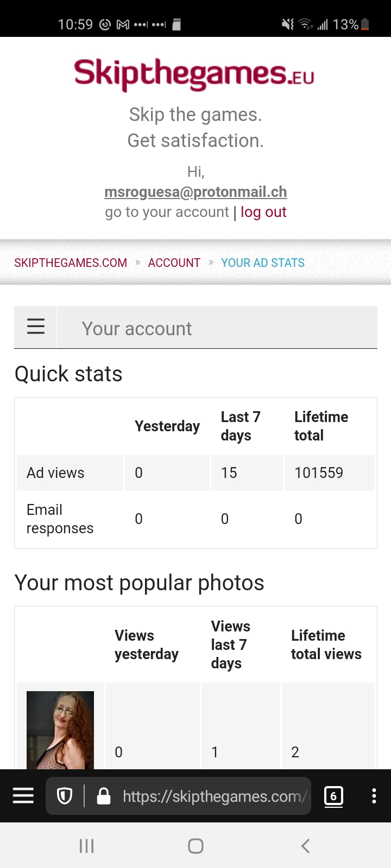Screen dimensions: 391x868
Task: Go to SKIPTHEGAMES.COM breadcrumb
Action: coord(71,263)
